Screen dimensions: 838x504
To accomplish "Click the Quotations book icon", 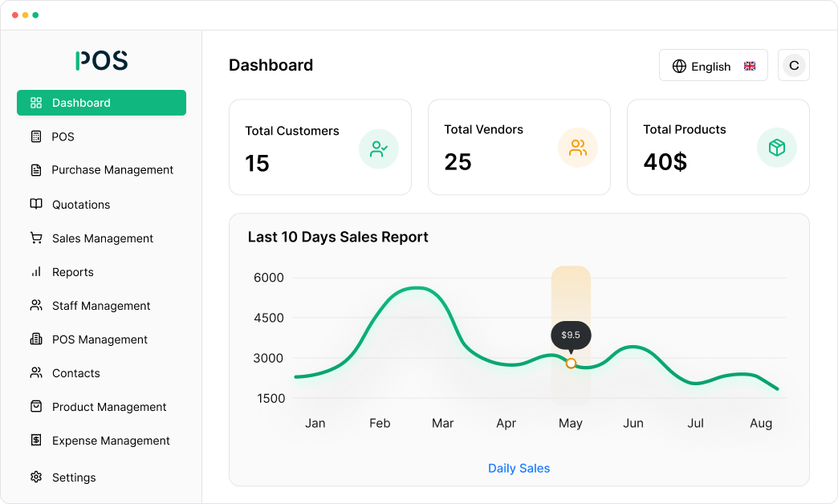I will [36, 204].
